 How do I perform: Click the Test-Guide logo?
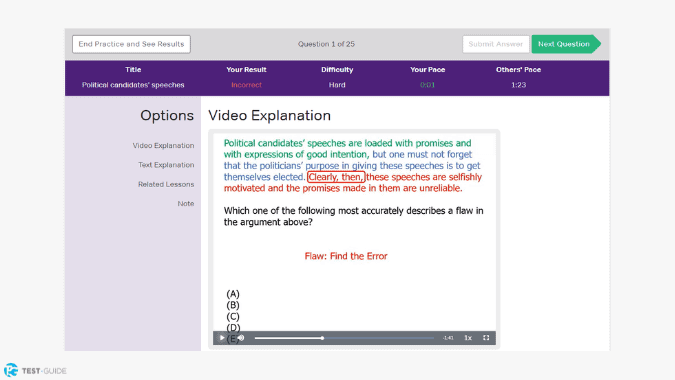[x=35, y=371]
